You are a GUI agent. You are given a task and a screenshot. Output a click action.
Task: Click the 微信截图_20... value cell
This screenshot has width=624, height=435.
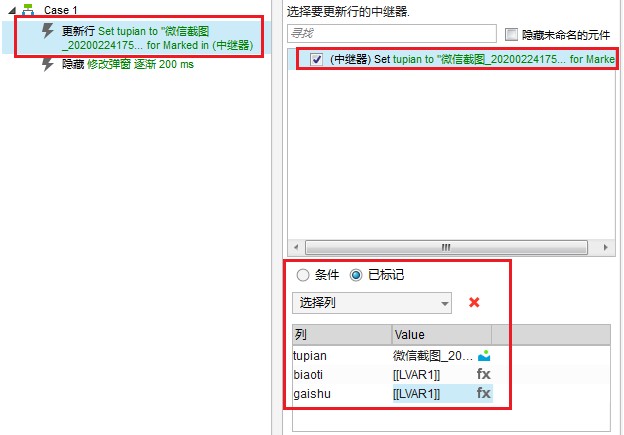tap(433, 355)
